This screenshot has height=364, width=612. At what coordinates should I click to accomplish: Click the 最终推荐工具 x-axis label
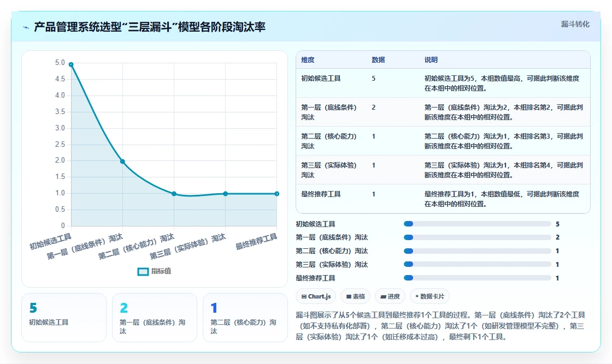coord(256,242)
